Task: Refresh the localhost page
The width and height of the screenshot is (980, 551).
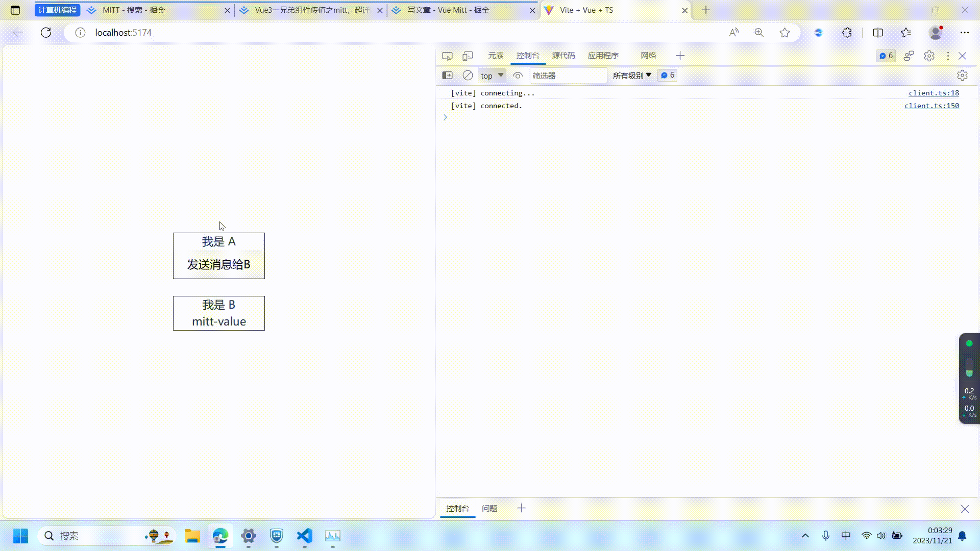Action: pyautogui.click(x=46, y=33)
